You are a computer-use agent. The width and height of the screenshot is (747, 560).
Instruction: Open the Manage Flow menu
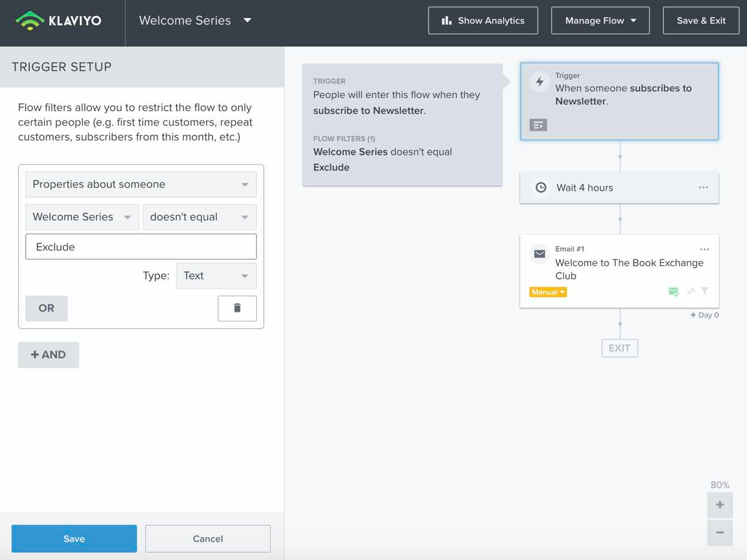pyautogui.click(x=601, y=21)
